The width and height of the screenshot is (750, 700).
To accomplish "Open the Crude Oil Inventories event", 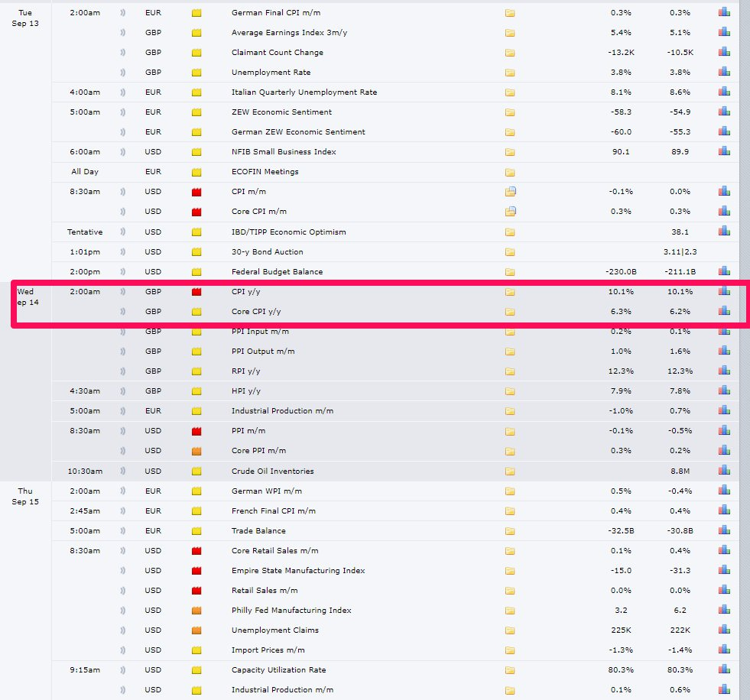I will click(273, 471).
